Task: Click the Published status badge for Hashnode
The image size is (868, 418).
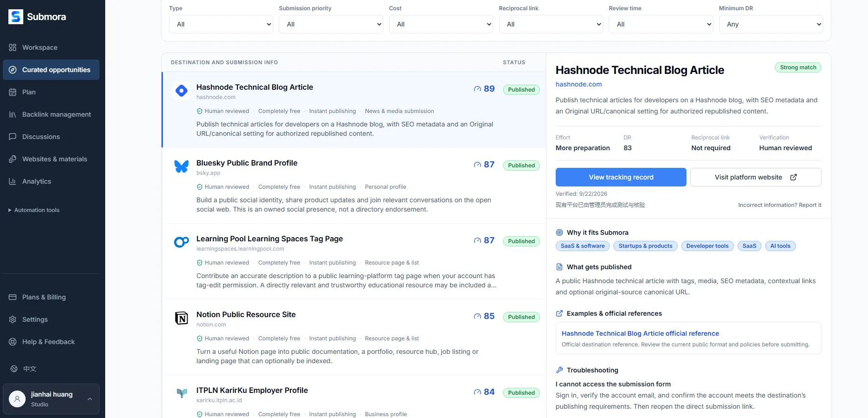Action: tap(521, 90)
